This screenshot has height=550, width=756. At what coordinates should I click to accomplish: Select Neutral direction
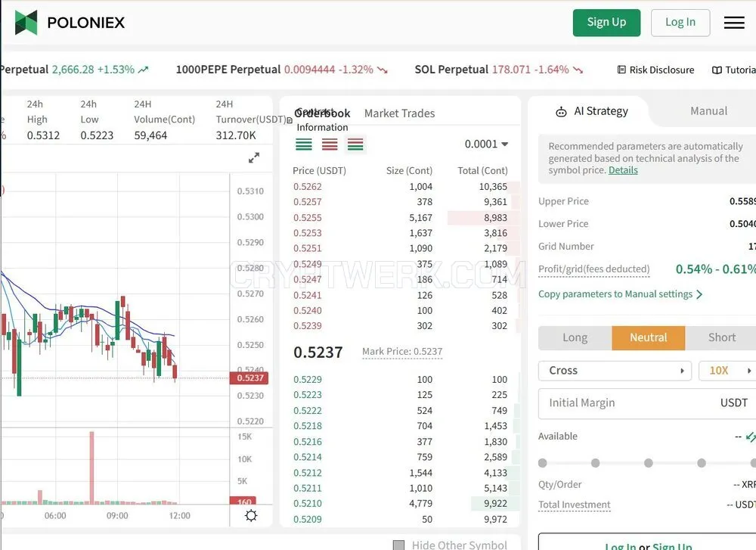pos(649,337)
